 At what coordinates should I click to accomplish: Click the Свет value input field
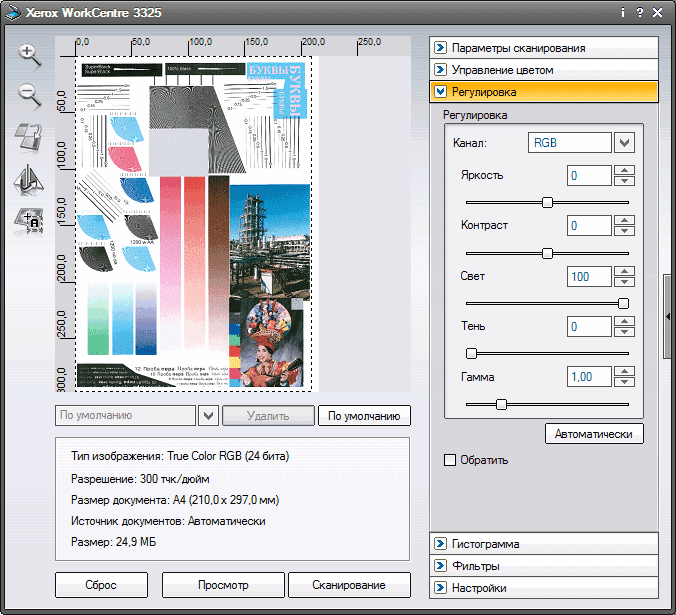click(x=589, y=276)
